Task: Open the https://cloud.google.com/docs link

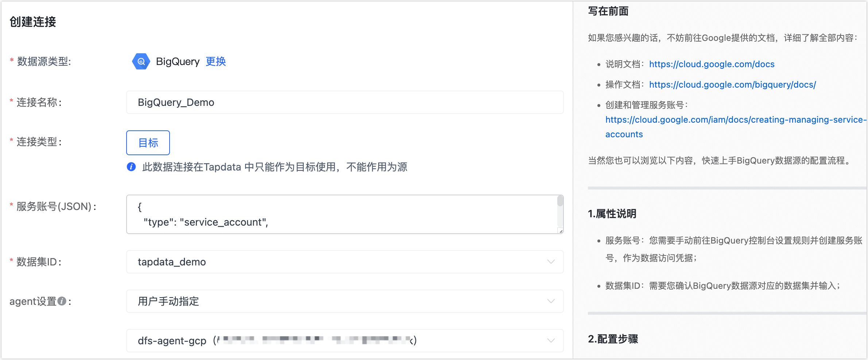Action: [711, 64]
